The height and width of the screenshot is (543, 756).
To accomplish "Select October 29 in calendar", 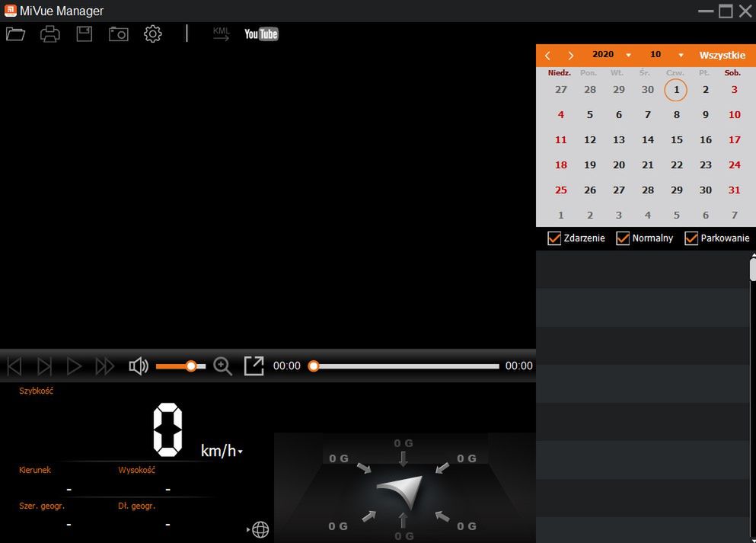I will coord(677,190).
